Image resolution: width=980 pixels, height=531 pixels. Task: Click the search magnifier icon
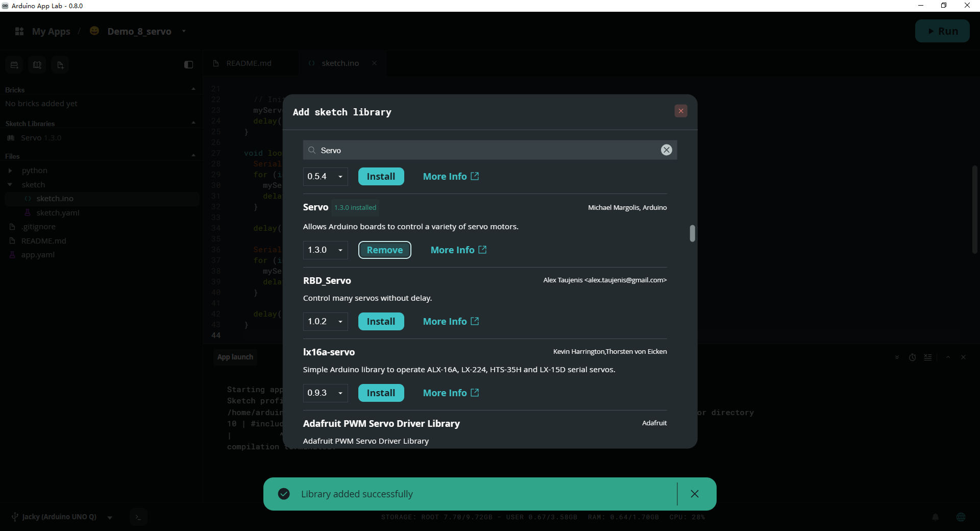tap(312, 150)
